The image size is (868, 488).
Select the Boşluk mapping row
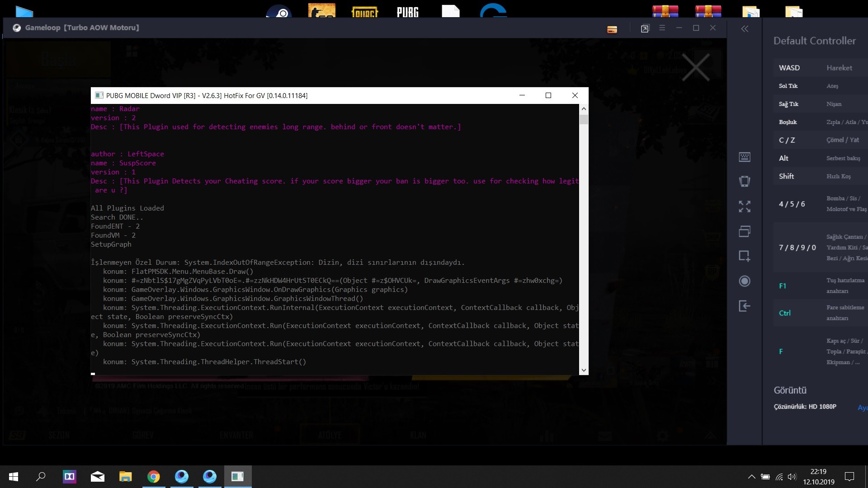[x=821, y=122]
